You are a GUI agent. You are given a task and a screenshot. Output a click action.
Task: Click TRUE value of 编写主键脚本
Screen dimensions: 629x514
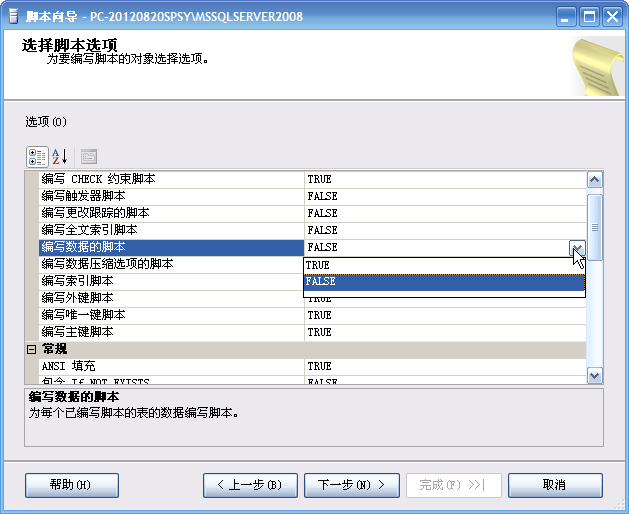click(x=445, y=332)
